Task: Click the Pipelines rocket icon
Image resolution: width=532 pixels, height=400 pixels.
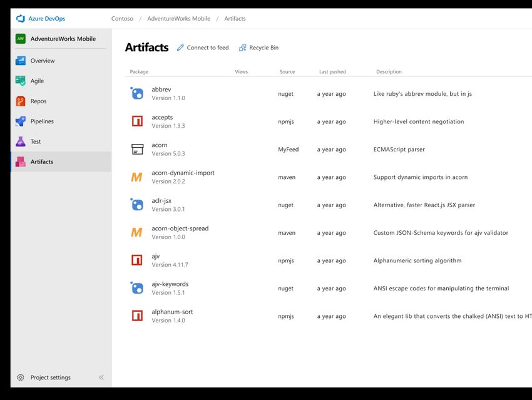Action: (x=21, y=121)
